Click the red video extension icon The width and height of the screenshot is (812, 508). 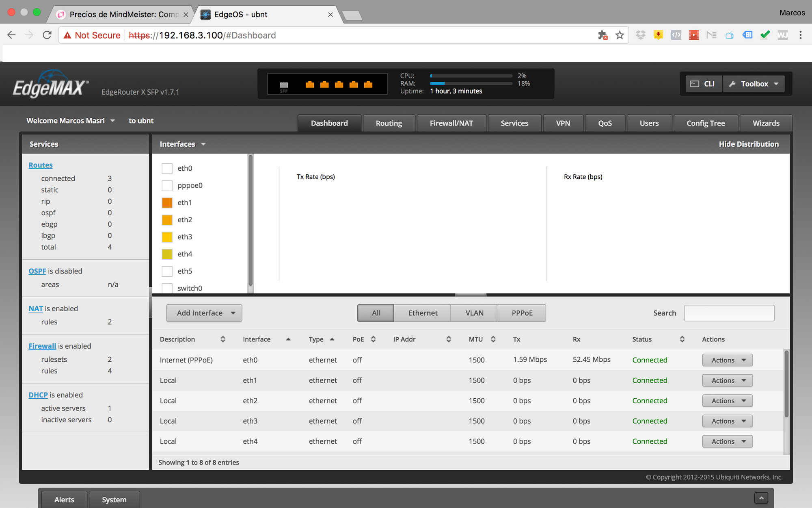(694, 35)
